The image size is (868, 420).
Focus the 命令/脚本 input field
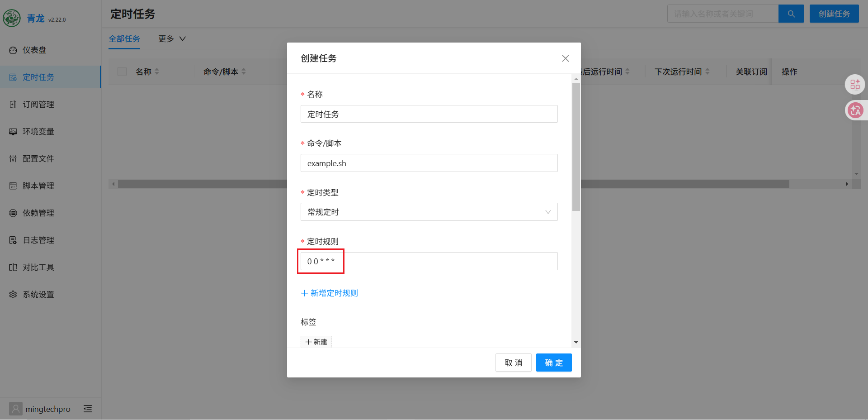[429, 163]
